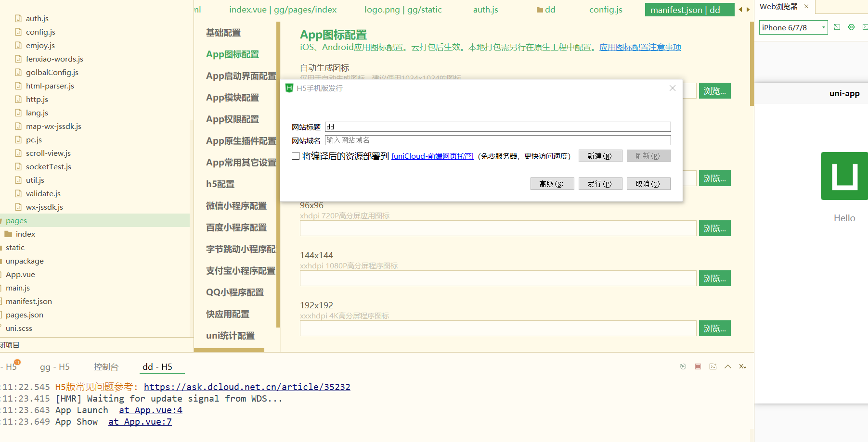Enable deploying compiled resources to uniCloud
Viewport: 868px width, 442px height.
click(295, 156)
